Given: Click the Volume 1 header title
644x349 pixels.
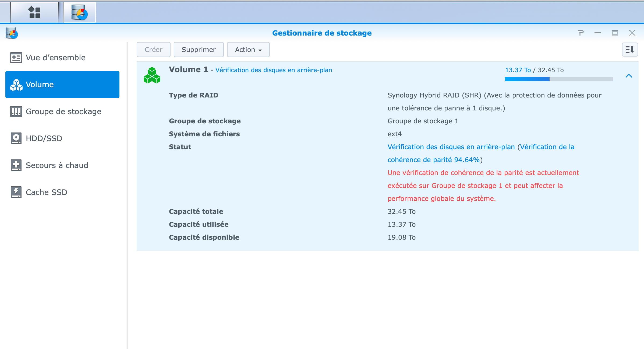Looking at the screenshot, I should [x=188, y=69].
